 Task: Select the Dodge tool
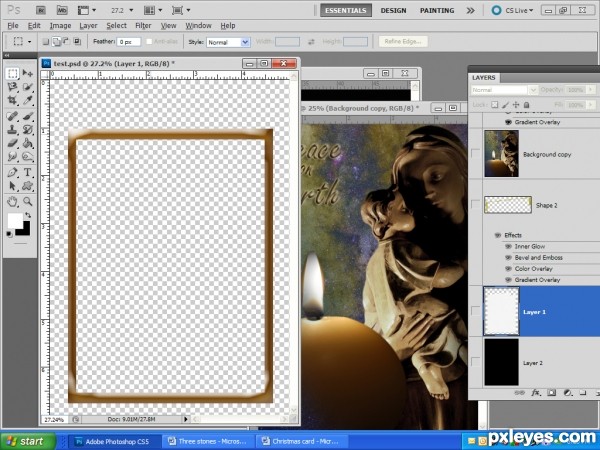click(x=28, y=157)
